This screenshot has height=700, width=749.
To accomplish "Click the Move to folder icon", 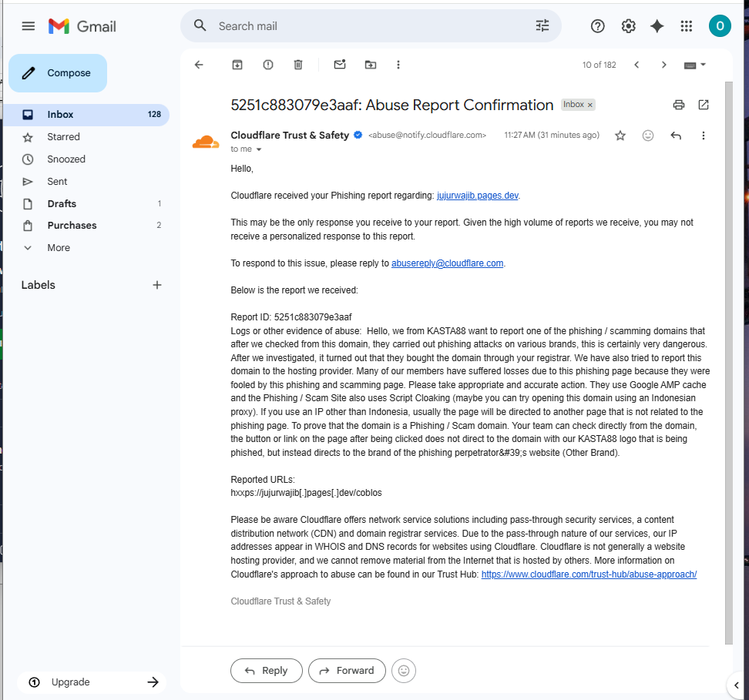I will click(x=371, y=65).
